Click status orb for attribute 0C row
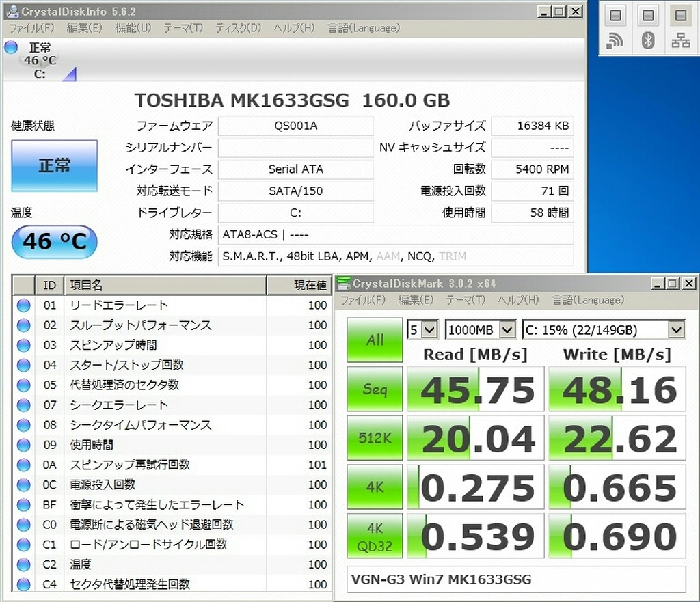 click(x=24, y=484)
